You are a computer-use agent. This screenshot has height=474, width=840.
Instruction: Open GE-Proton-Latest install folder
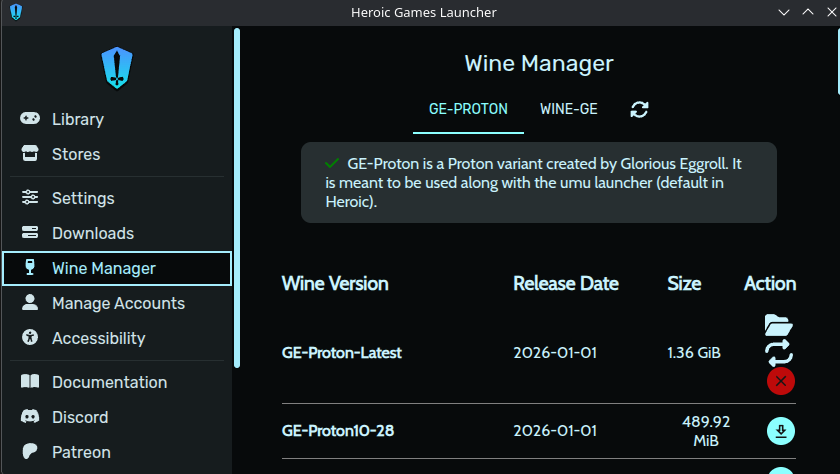(x=778, y=325)
